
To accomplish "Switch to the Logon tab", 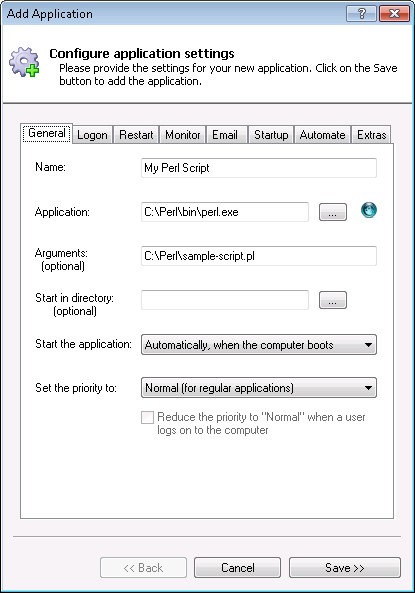I will (x=92, y=135).
